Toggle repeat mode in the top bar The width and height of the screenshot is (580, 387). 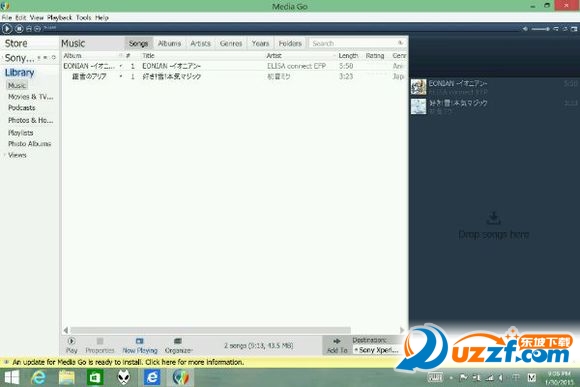[565, 29]
